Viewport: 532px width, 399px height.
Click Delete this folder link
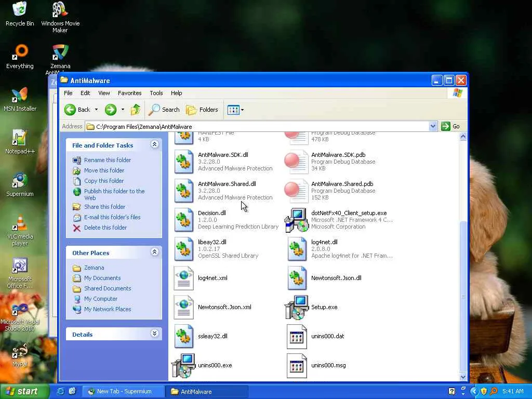[105, 228]
